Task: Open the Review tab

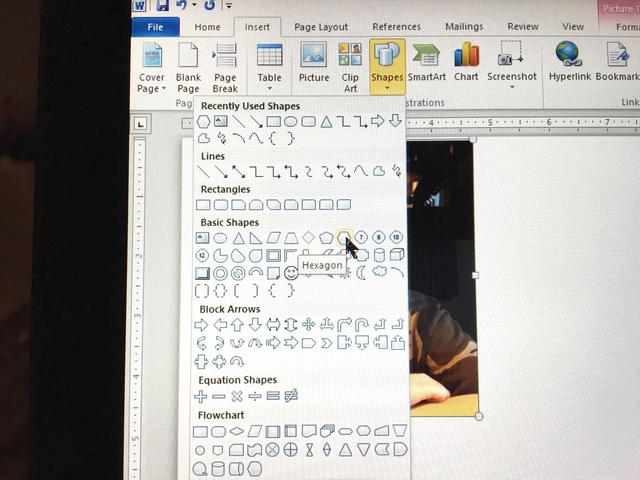Action: 523,27
